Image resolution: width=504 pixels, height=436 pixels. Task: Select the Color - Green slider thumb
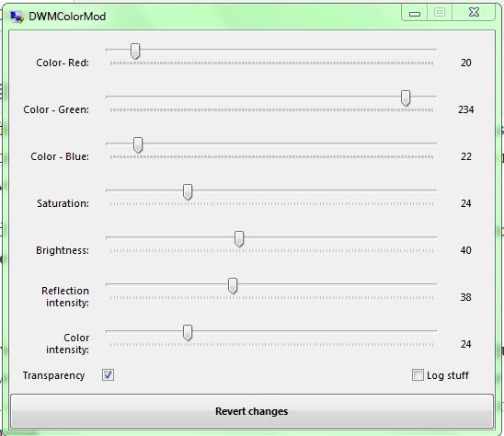tap(406, 98)
